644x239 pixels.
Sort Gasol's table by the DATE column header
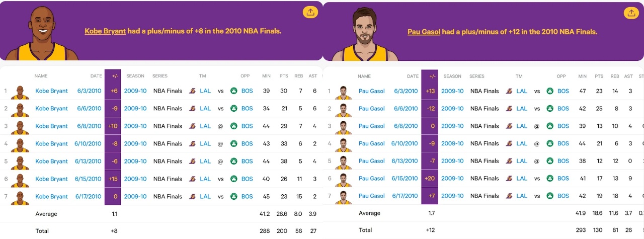click(x=413, y=76)
